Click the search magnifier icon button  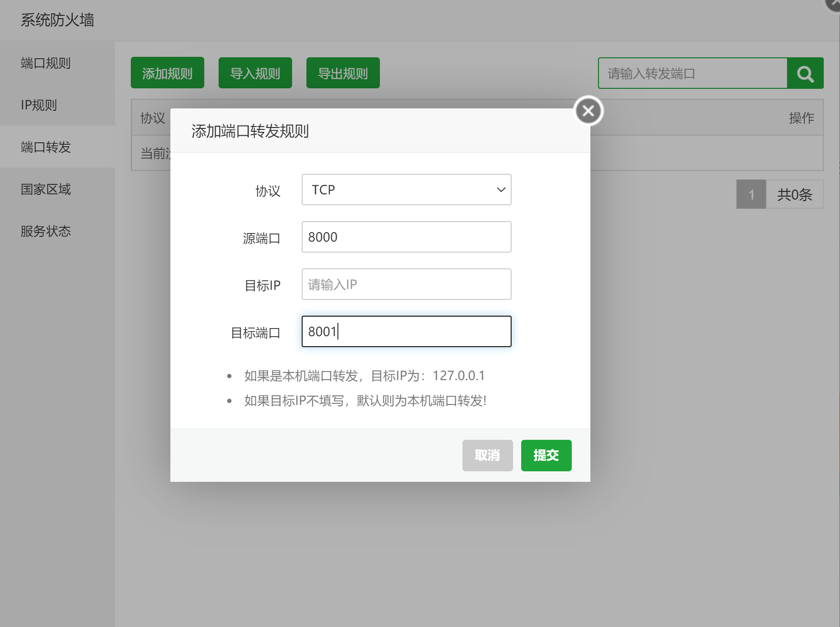tap(805, 74)
